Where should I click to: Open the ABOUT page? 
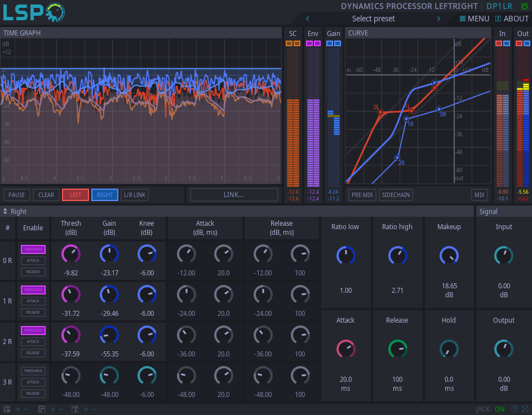pos(512,19)
